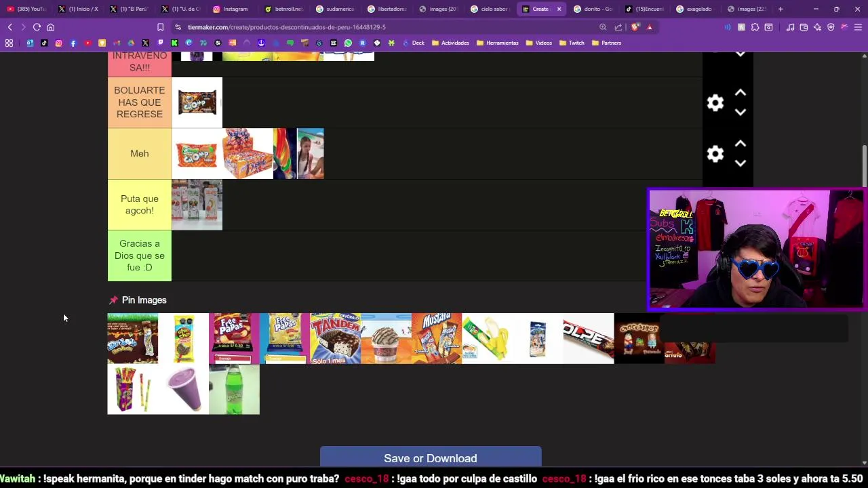Open settings gear for BOLUARTE HAS QUE REGRESE tier

click(715, 103)
